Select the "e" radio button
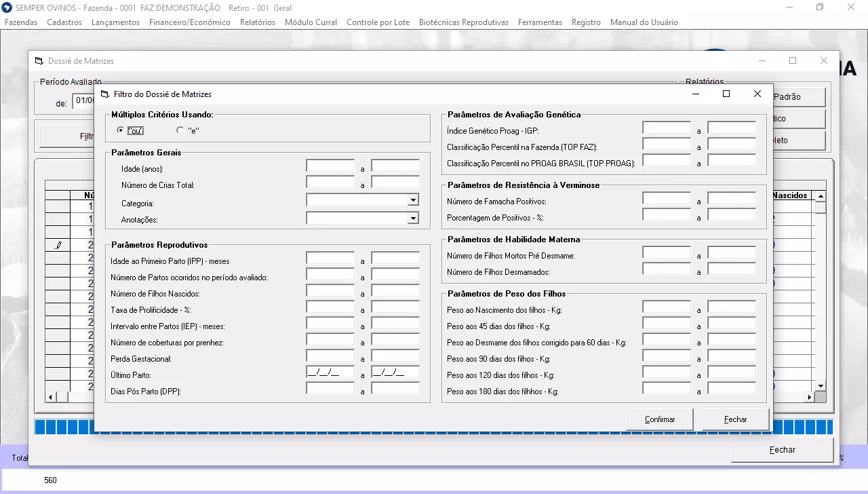This screenshot has width=868, height=494. click(x=180, y=130)
